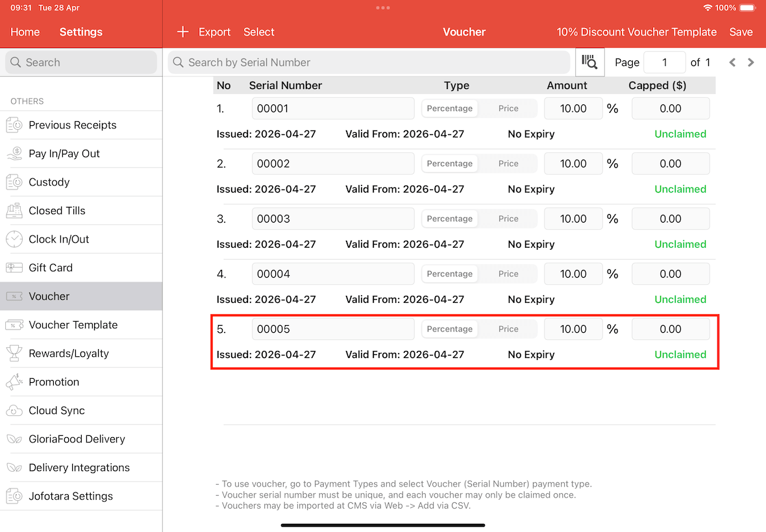This screenshot has height=532, width=766.
Task: Open Gift Card settings
Action: click(81, 267)
